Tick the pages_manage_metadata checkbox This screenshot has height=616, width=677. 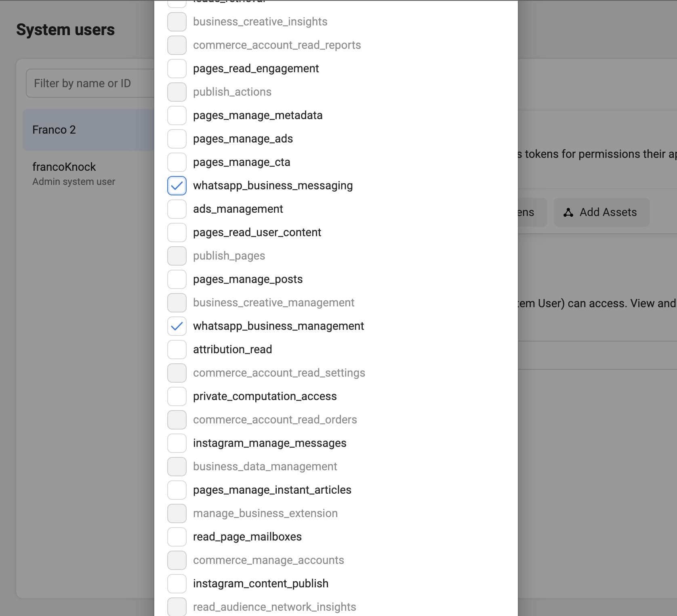(177, 115)
